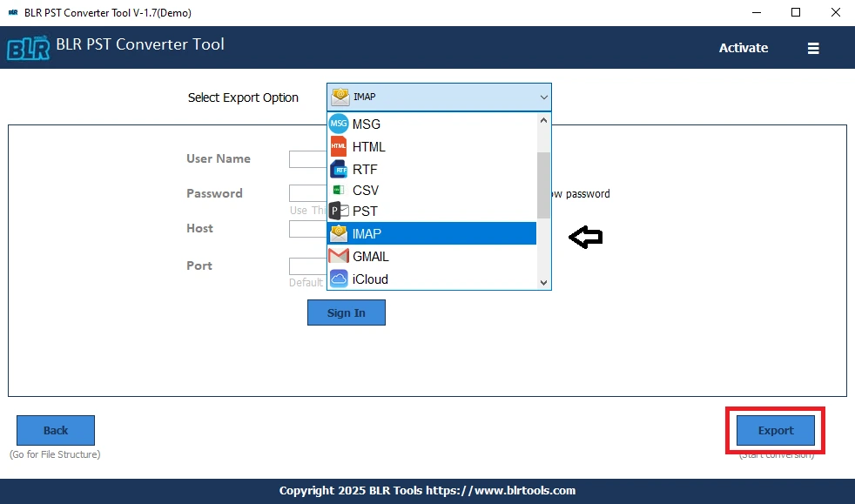Click the copyright blrtools.com footer text

427,490
